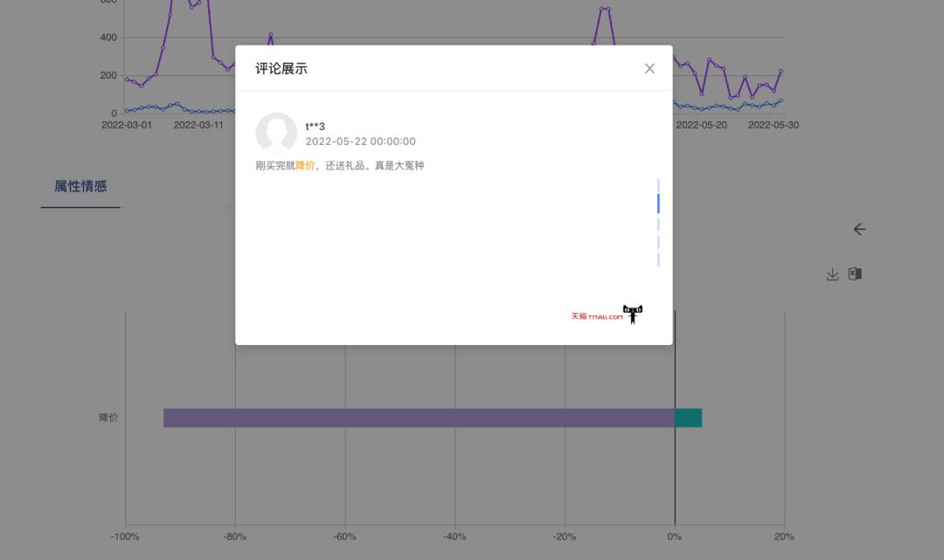Click the -100% axis label

point(125,538)
